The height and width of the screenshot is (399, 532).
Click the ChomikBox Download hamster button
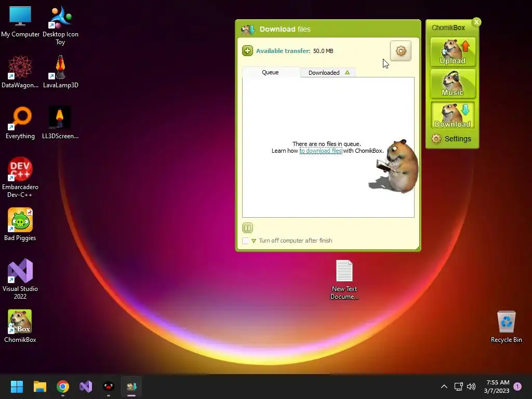(x=453, y=115)
